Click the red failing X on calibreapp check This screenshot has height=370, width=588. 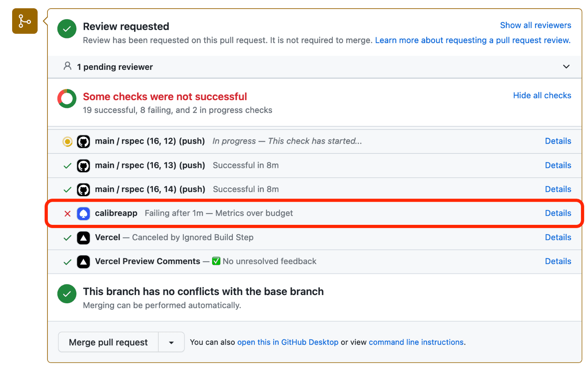(x=67, y=213)
